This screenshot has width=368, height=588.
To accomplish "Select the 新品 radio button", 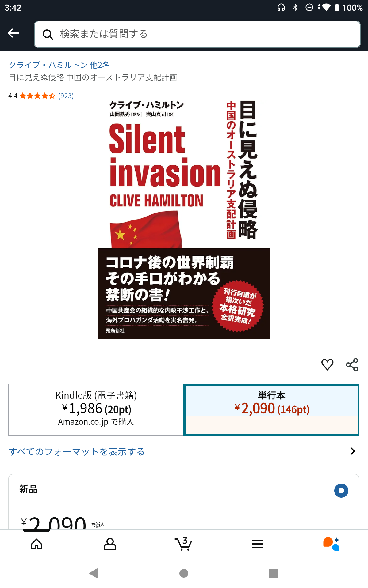I will pyautogui.click(x=341, y=491).
